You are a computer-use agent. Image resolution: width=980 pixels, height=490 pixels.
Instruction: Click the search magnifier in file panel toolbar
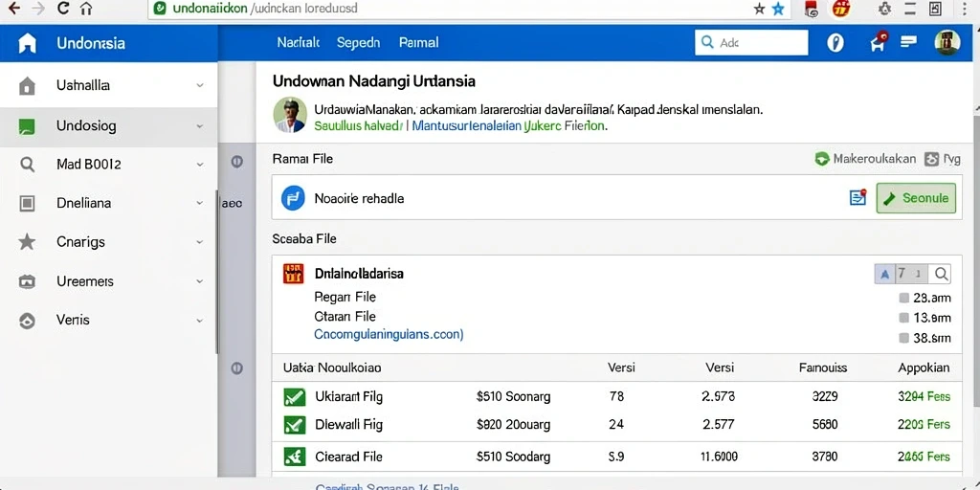pyautogui.click(x=940, y=273)
